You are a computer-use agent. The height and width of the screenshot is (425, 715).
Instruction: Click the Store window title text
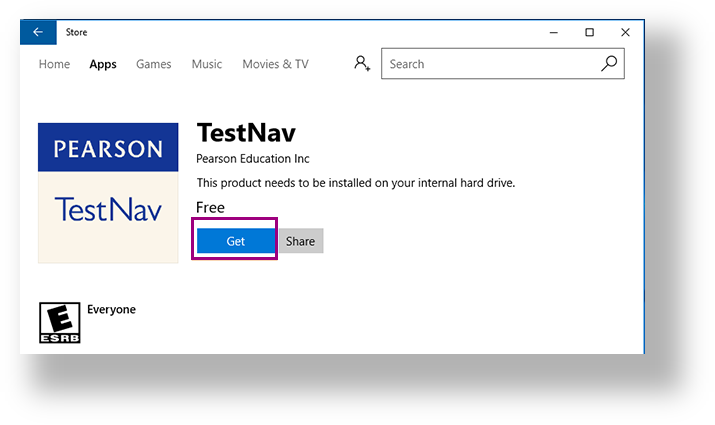pos(76,32)
